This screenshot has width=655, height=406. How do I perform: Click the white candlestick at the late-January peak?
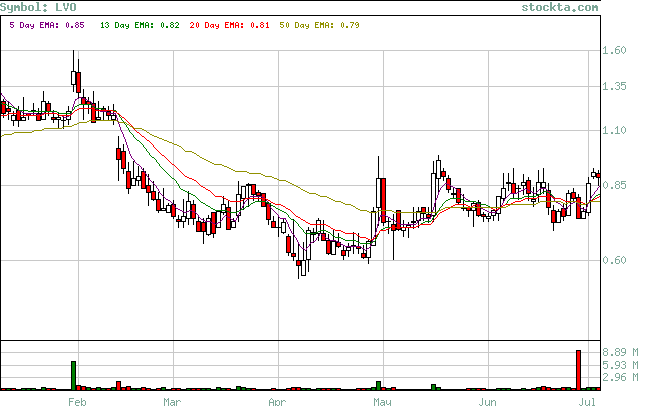tap(74, 78)
